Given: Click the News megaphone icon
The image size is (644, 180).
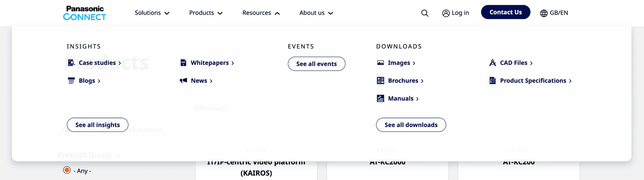Looking at the screenshot, I should (183, 80).
